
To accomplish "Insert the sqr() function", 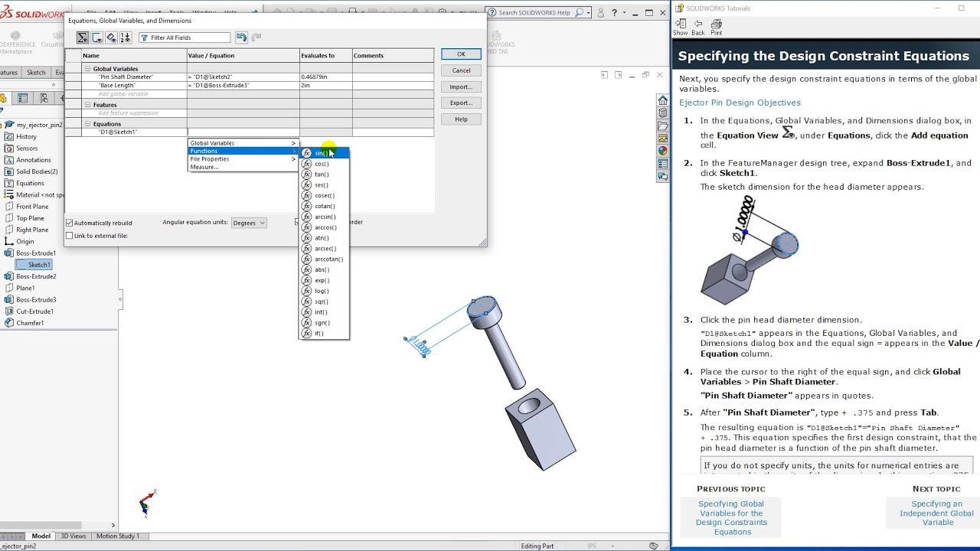I will tap(324, 302).
